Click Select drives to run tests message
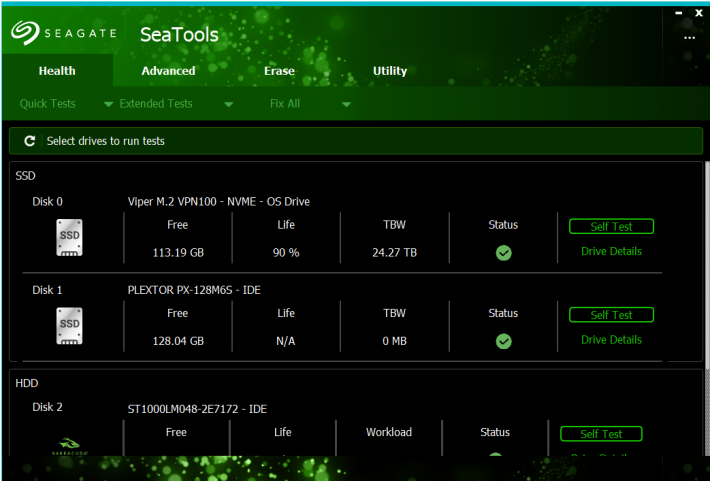Screen dimensions: 710x481 coord(106,141)
